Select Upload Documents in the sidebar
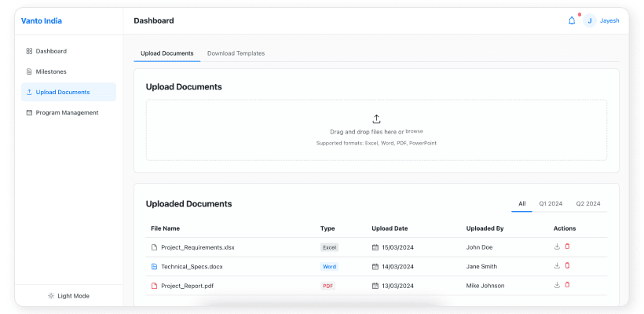Image resolution: width=644 pixels, height=314 pixels. pyautogui.click(x=68, y=93)
